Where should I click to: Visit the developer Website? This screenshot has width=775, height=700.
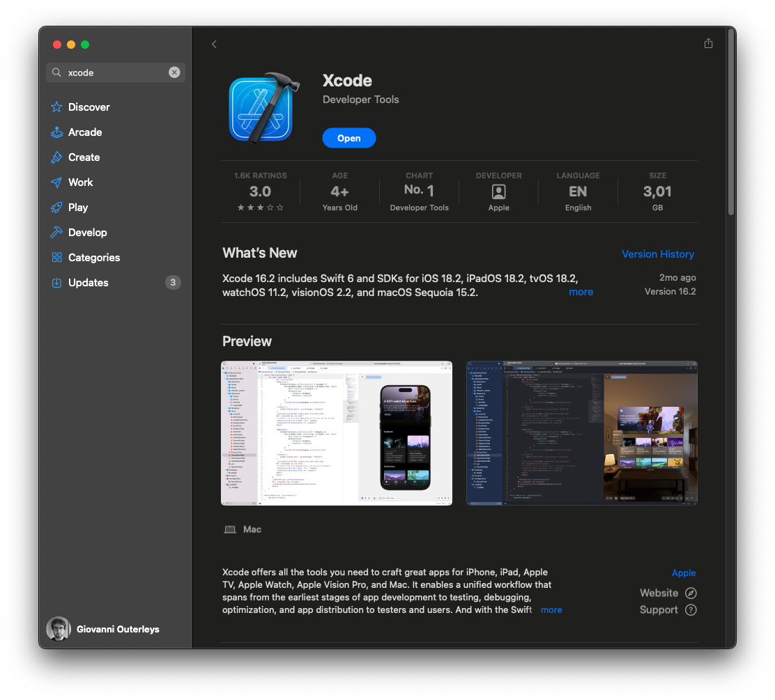point(659,593)
